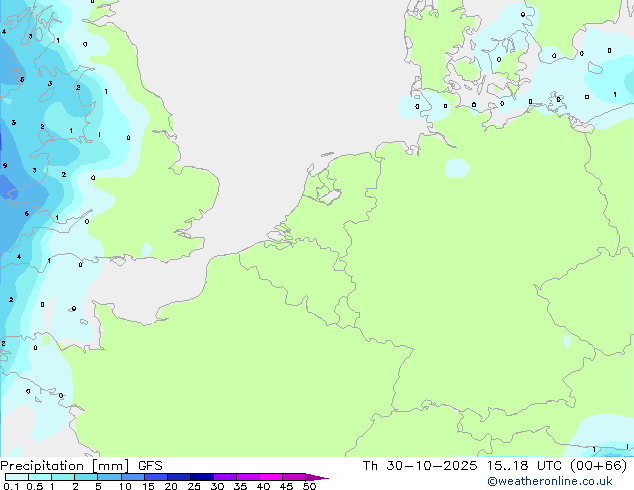
Task: Click the 'GFS' model label
Action: click(150, 466)
